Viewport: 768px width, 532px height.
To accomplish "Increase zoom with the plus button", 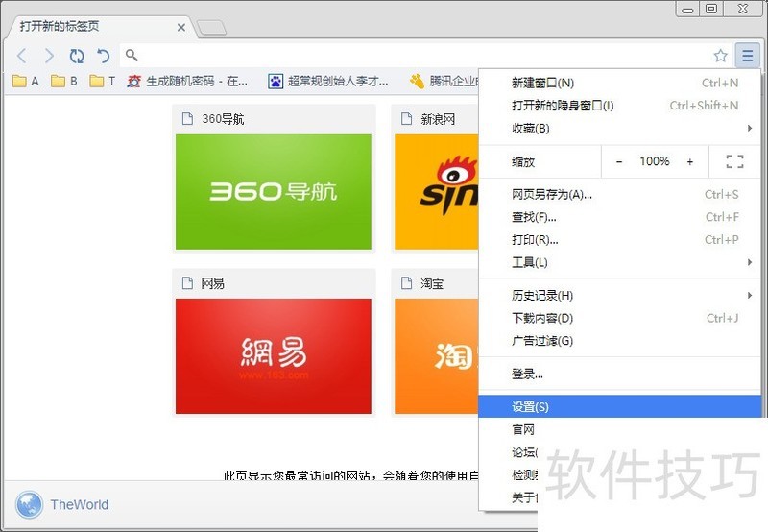I will pyautogui.click(x=689, y=161).
